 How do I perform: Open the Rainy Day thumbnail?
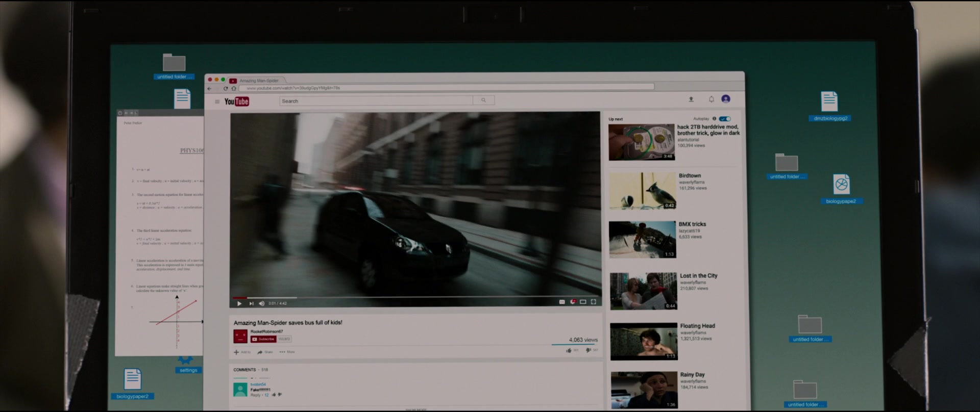pyautogui.click(x=644, y=390)
